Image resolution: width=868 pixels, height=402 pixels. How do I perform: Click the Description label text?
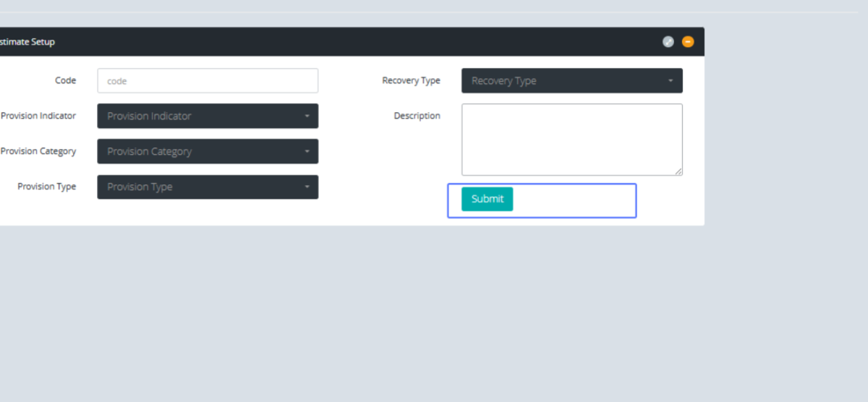pyautogui.click(x=417, y=116)
